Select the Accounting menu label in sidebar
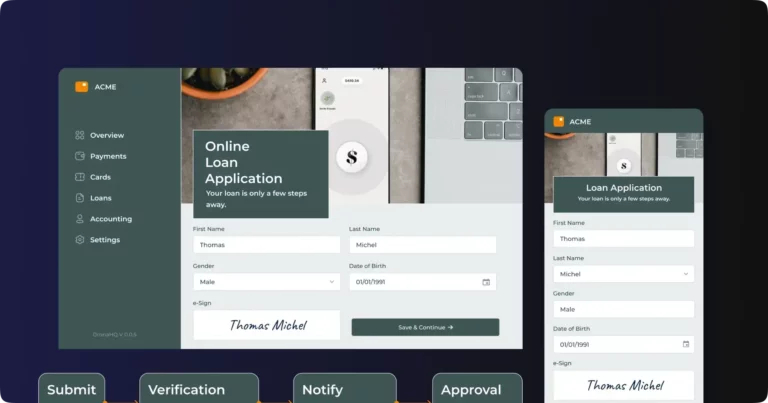 pos(111,219)
